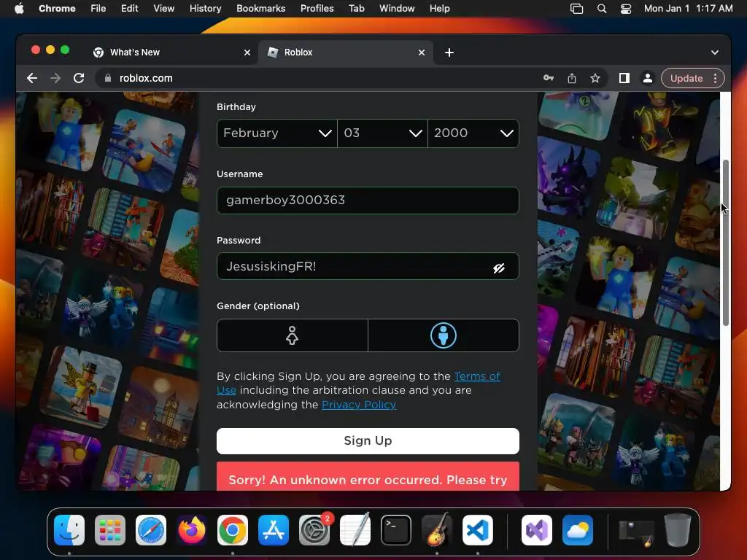Open Launchpad from the dock
747x560 pixels.
(x=110, y=530)
